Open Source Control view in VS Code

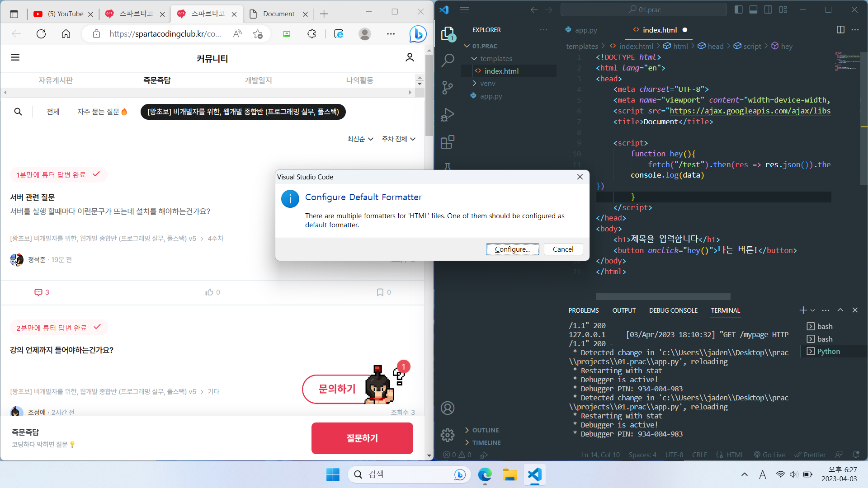pos(448,87)
